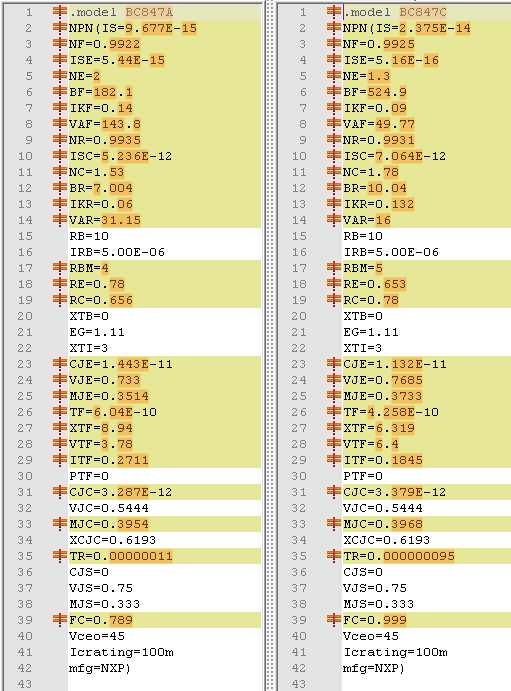Image resolution: width=511 pixels, height=691 pixels.
Task: Click change marker next to VAF=143.8
Action: point(60,124)
